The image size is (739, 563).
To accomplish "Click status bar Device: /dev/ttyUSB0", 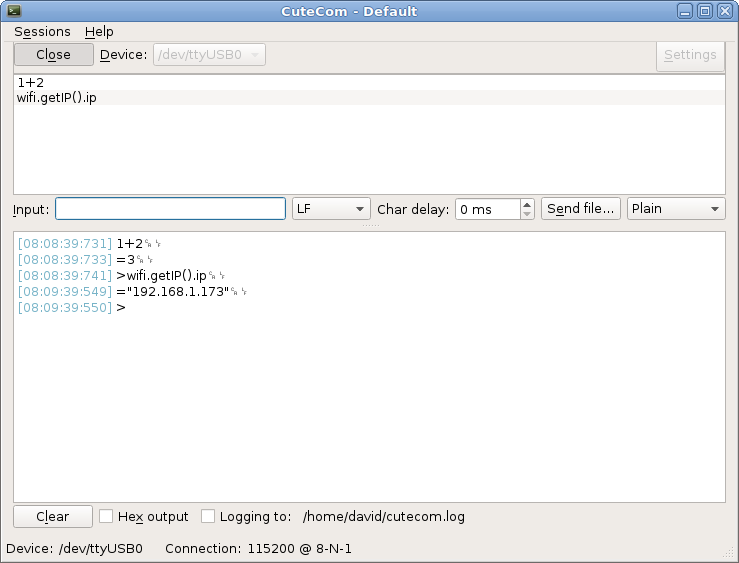I will (x=74, y=548).
